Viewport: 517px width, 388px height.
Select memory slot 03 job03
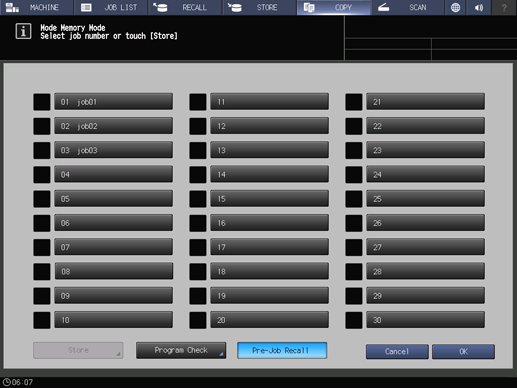pos(113,150)
